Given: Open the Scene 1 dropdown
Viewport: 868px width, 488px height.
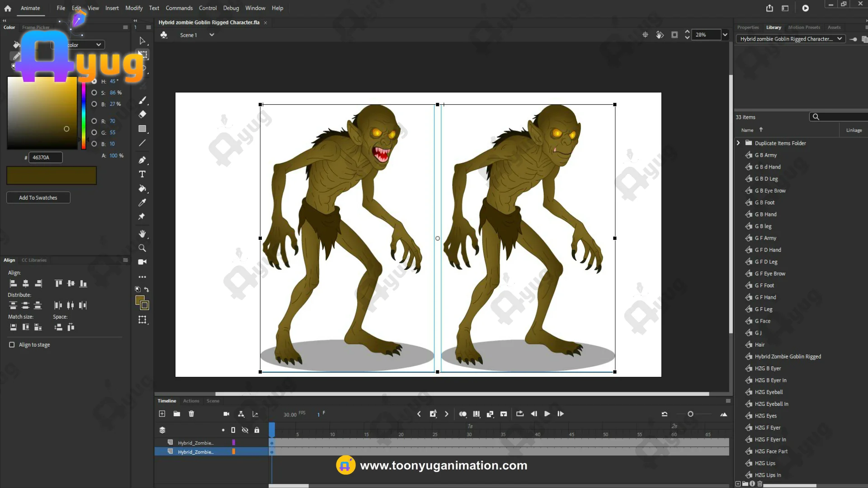Looking at the screenshot, I should pos(212,35).
